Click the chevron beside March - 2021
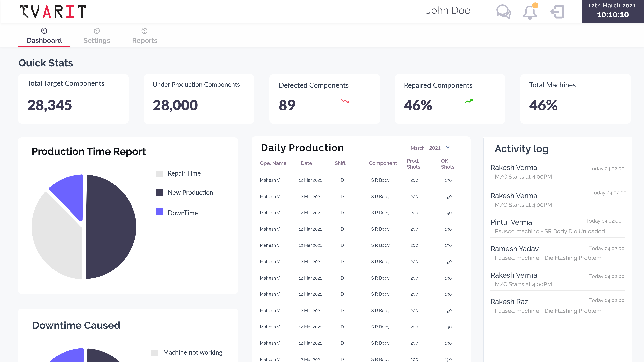644x362 pixels. pyautogui.click(x=448, y=148)
